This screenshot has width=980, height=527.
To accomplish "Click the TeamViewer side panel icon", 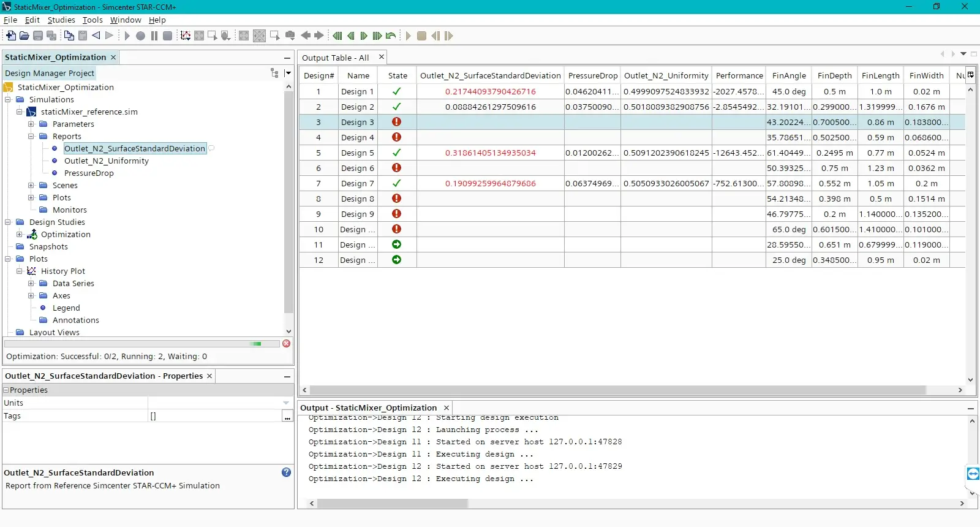I will (973, 474).
